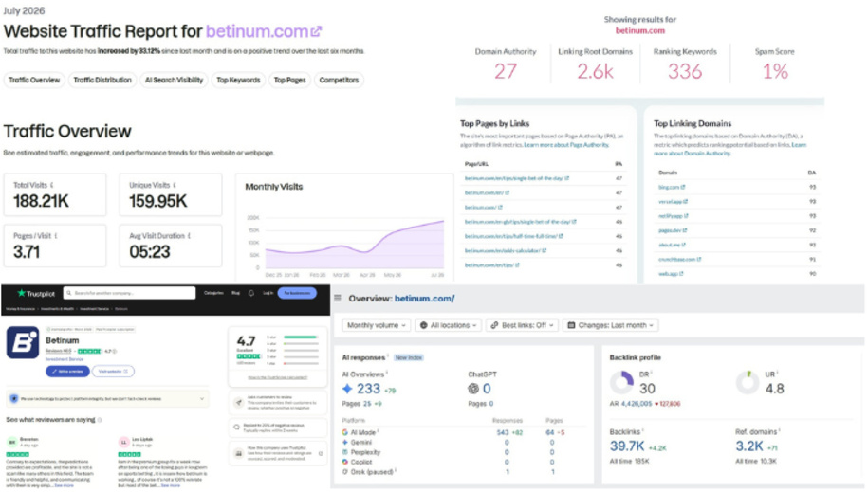
Task: Open the half-time-full-time tips page link
Action: [514, 236]
